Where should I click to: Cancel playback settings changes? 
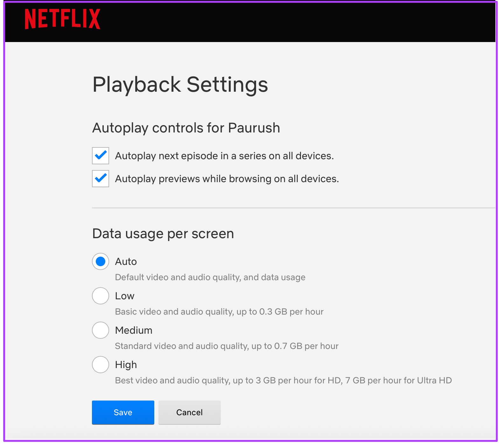(190, 412)
